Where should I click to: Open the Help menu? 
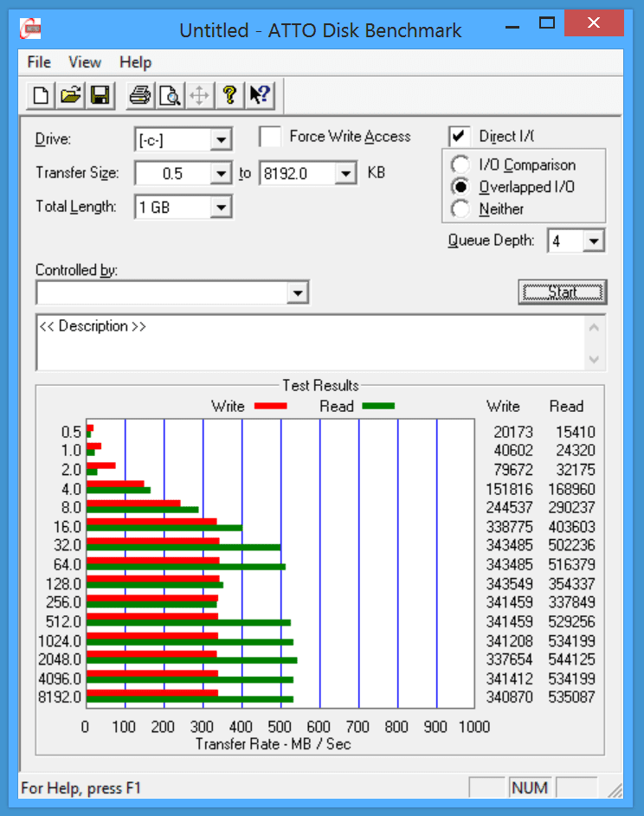[x=135, y=62]
